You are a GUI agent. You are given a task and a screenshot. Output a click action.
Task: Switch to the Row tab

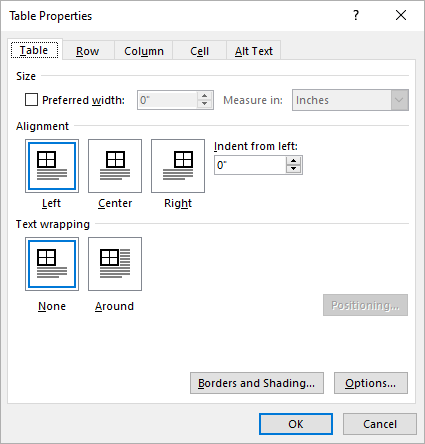88,51
